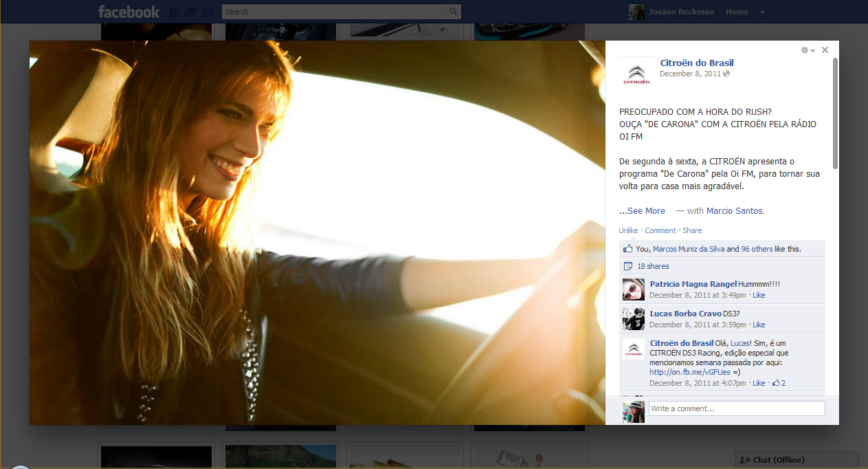Click the facebook logo
The image size is (868, 469).
129,12
